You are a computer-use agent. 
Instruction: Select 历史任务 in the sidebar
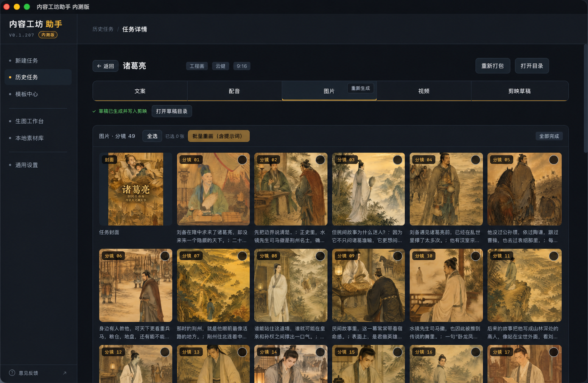click(38, 77)
